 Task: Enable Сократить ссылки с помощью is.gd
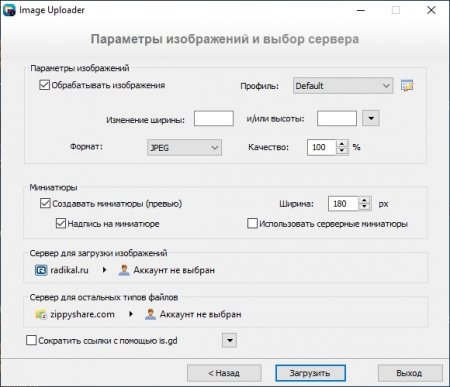tap(31, 340)
